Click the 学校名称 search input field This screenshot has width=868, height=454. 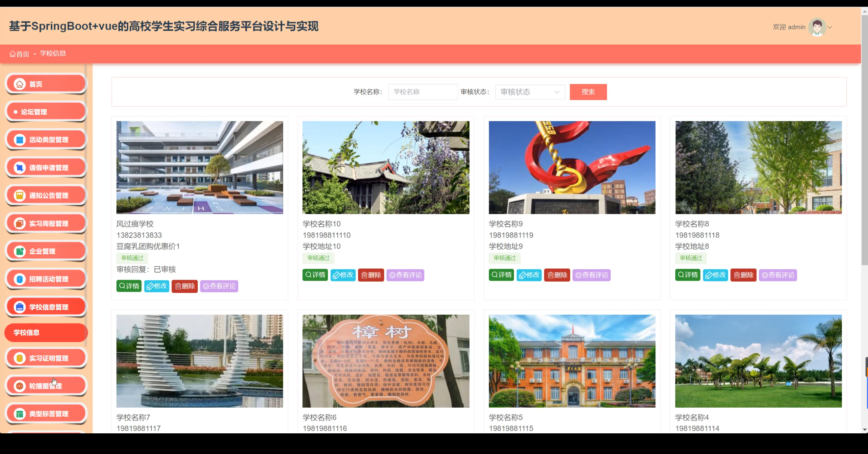click(423, 92)
